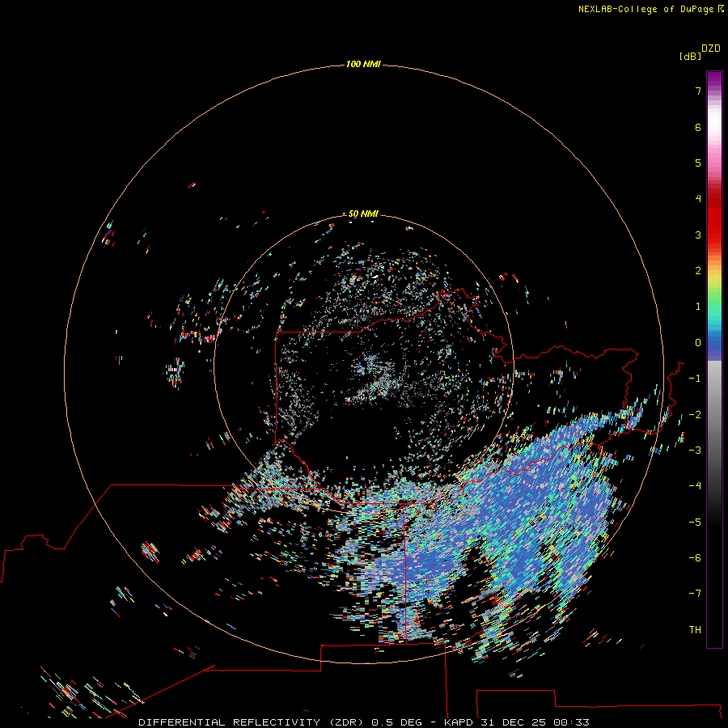728x728 pixels.
Task: Click the TH threshold label on legend
Action: (x=695, y=630)
